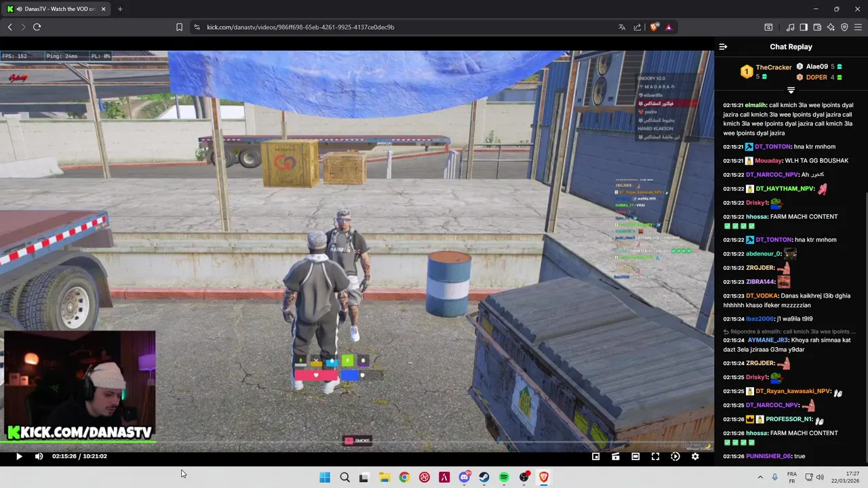This screenshot has width=868, height=488.
Task: Open picture-in-picture mode icon
Action: tap(595, 456)
